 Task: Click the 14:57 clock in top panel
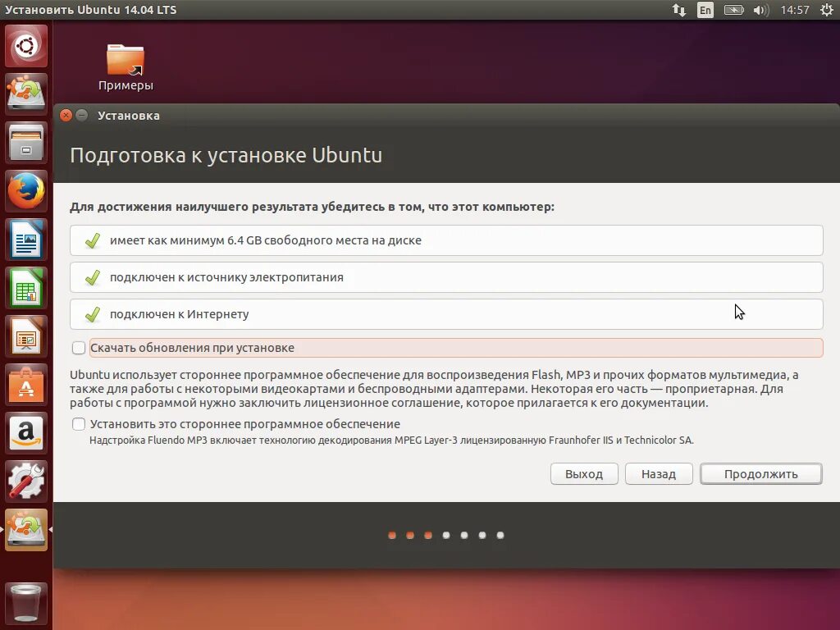(x=794, y=10)
